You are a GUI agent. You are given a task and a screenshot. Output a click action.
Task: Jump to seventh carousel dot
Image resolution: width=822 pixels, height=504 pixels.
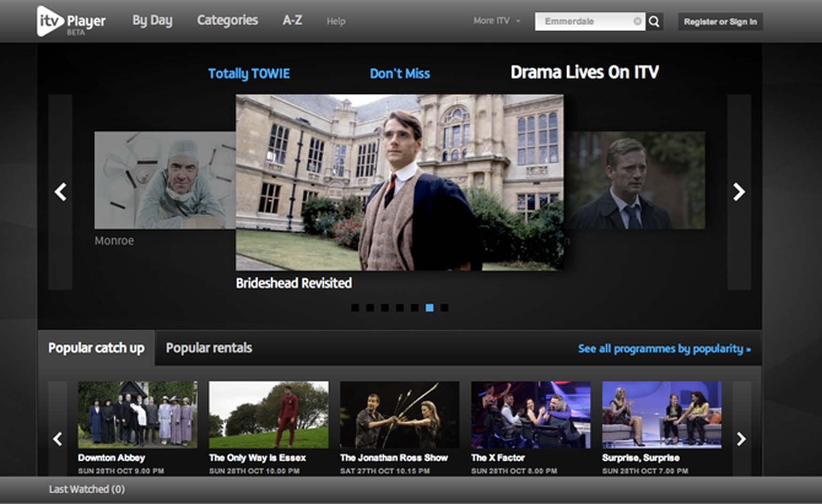(x=444, y=308)
